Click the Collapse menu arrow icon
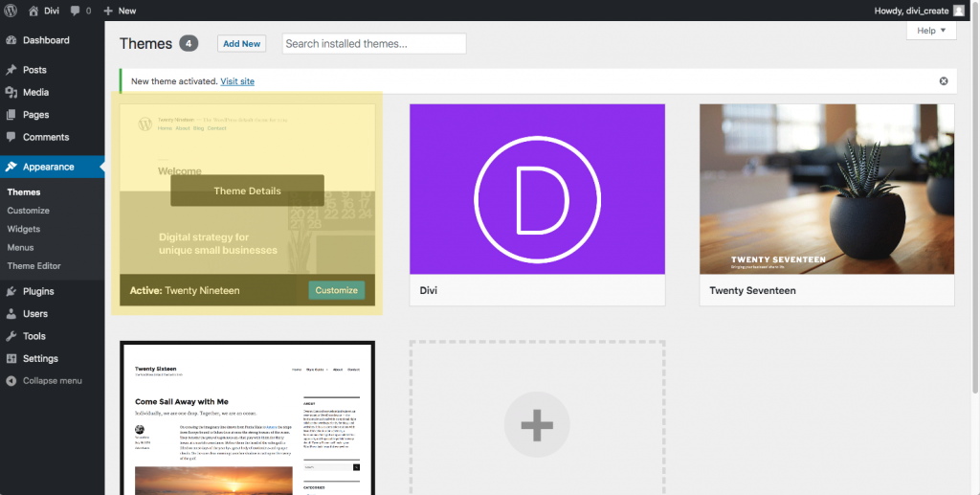 pos(11,381)
